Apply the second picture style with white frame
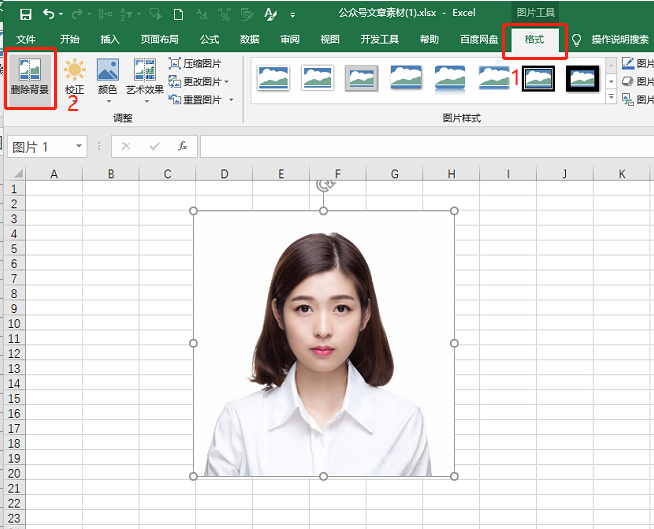 click(317, 78)
